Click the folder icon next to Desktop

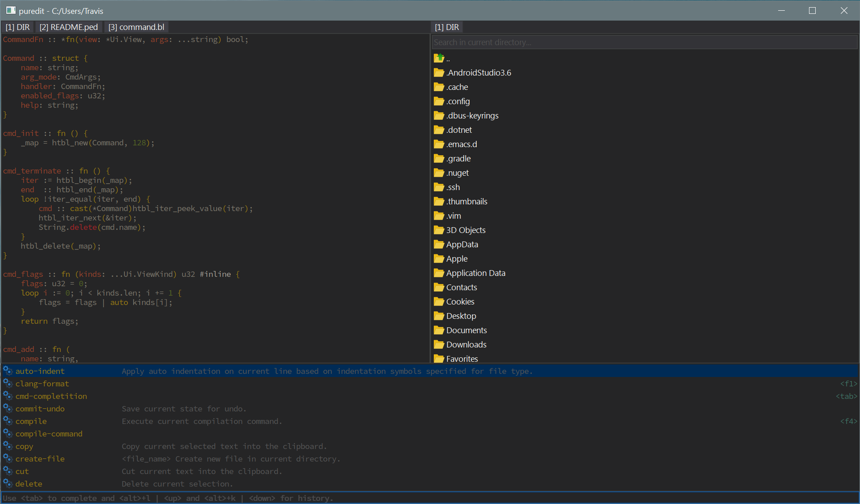tap(439, 316)
